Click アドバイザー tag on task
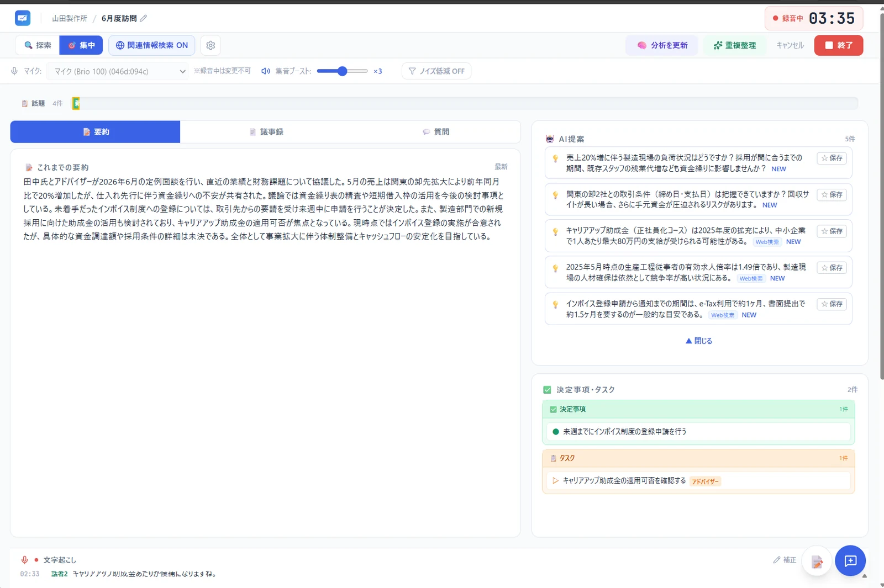The height and width of the screenshot is (588, 884). tap(705, 481)
